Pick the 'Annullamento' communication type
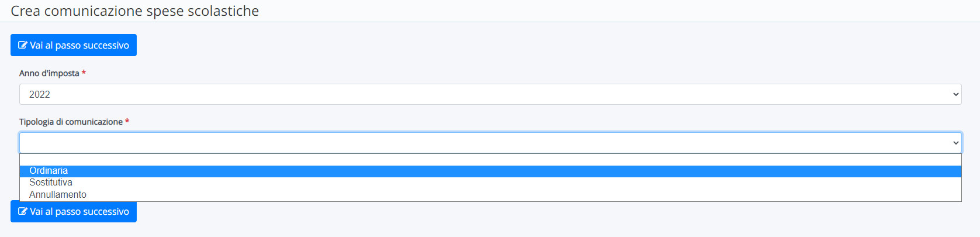Viewport: 980px width, 237px height. tap(490, 195)
